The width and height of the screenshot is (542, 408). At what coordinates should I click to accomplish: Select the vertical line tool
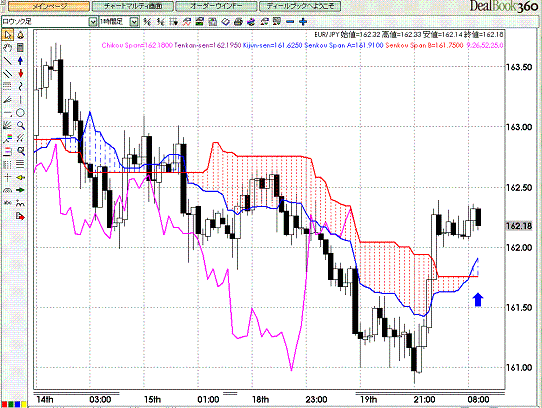tap(20, 100)
